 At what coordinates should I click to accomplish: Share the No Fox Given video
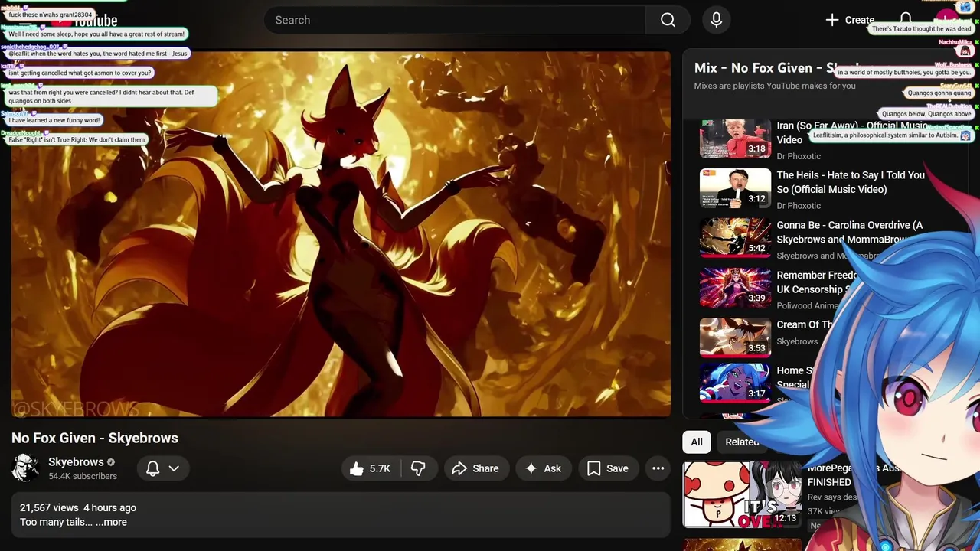(x=475, y=468)
